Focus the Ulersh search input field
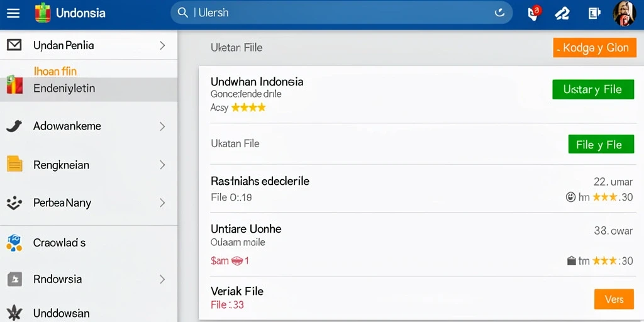This screenshot has height=322, width=644. (341, 13)
